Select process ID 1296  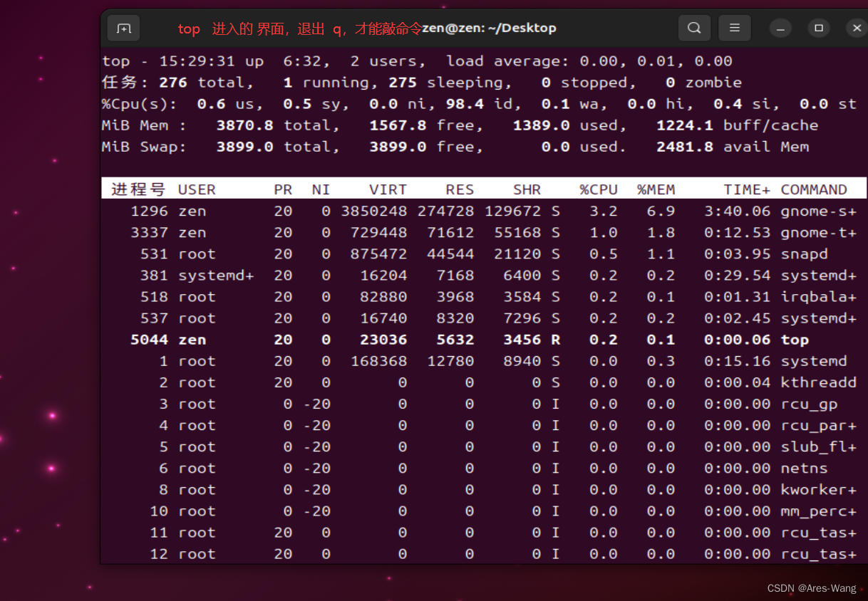pos(150,211)
